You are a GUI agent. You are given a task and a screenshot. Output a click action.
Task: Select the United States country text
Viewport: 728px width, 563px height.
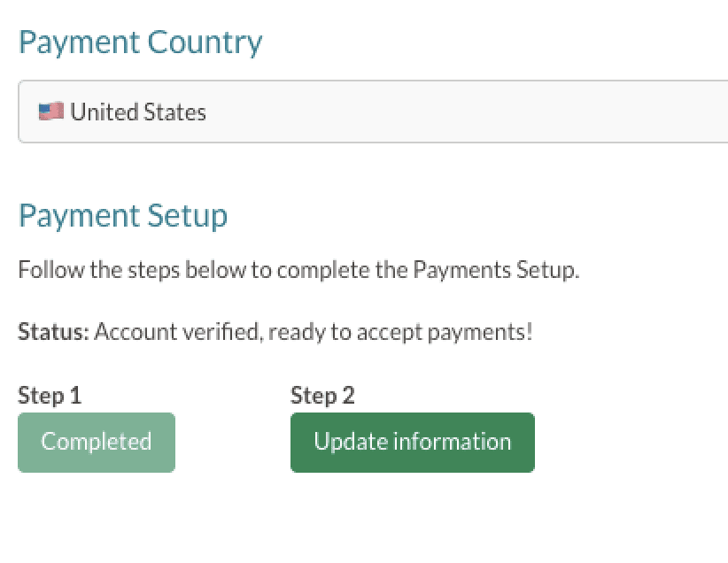(x=138, y=112)
